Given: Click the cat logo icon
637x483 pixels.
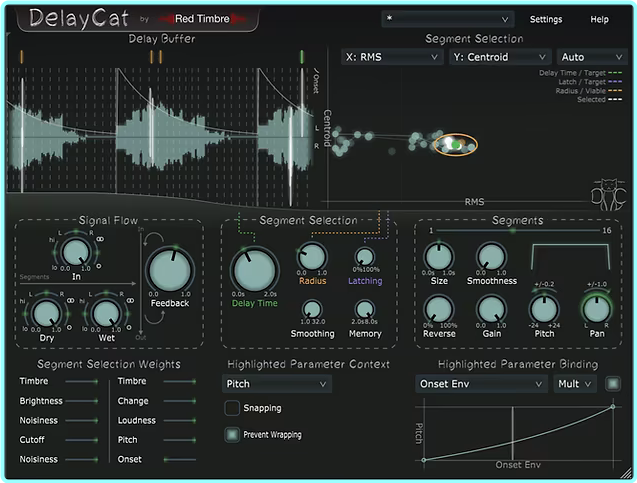Looking at the screenshot, I should [608, 194].
